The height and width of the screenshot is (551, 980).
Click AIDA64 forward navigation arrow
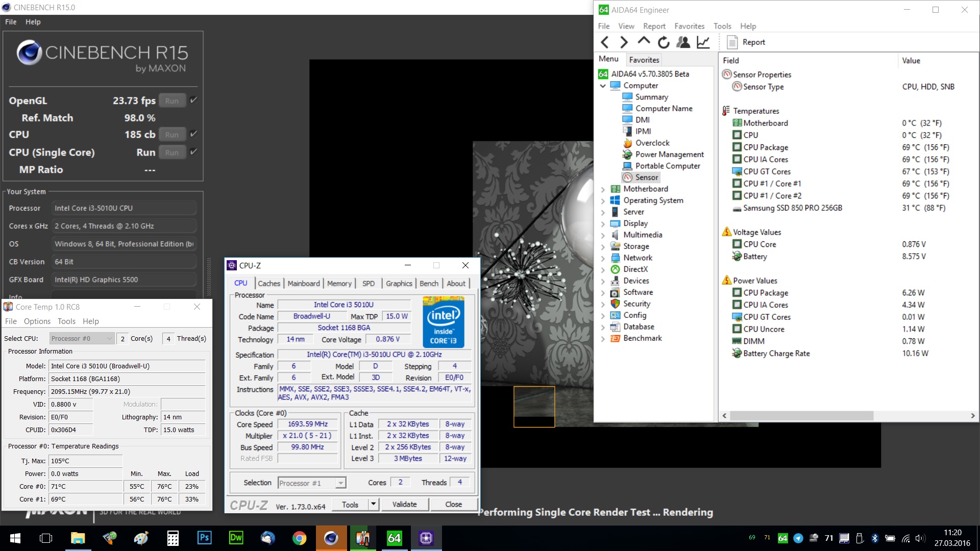pyautogui.click(x=624, y=42)
